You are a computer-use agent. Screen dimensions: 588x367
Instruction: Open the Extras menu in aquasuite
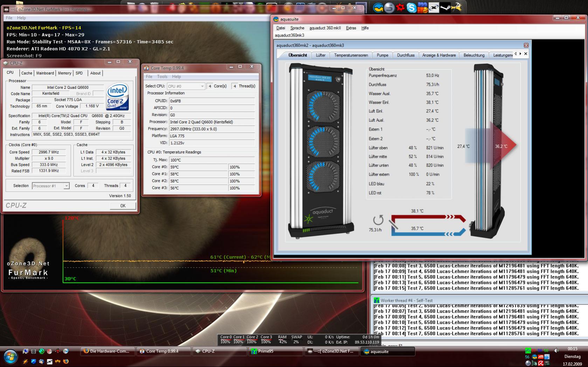point(351,28)
